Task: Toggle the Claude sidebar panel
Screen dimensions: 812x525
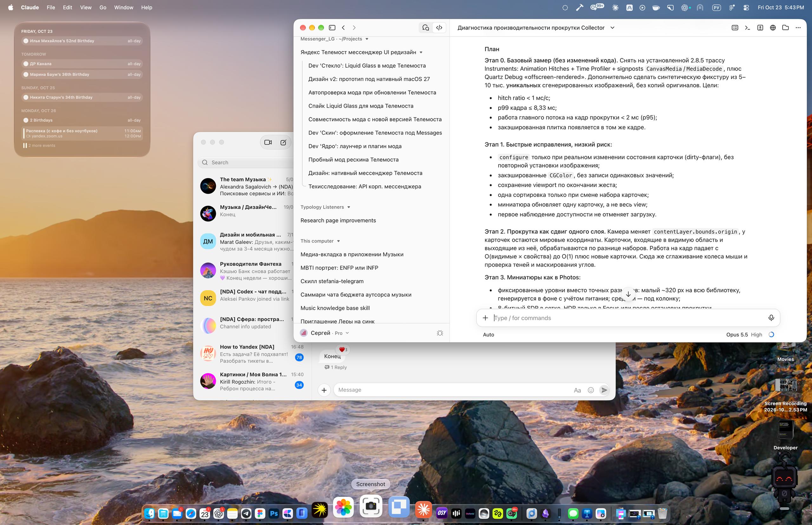Action: coord(332,28)
